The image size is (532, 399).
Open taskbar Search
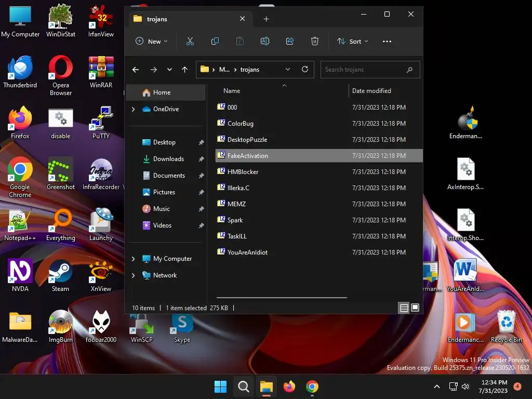tap(243, 387)
